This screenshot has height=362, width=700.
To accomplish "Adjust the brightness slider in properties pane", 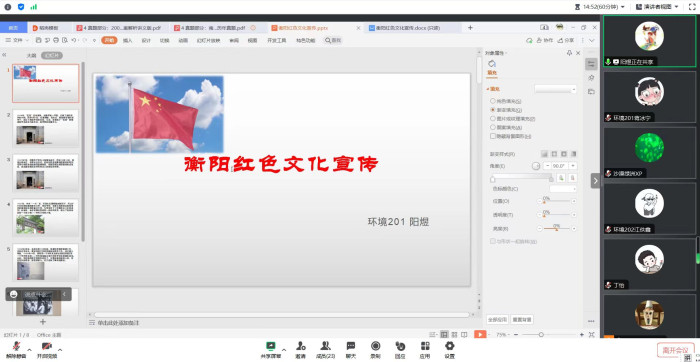I will 557,229.
